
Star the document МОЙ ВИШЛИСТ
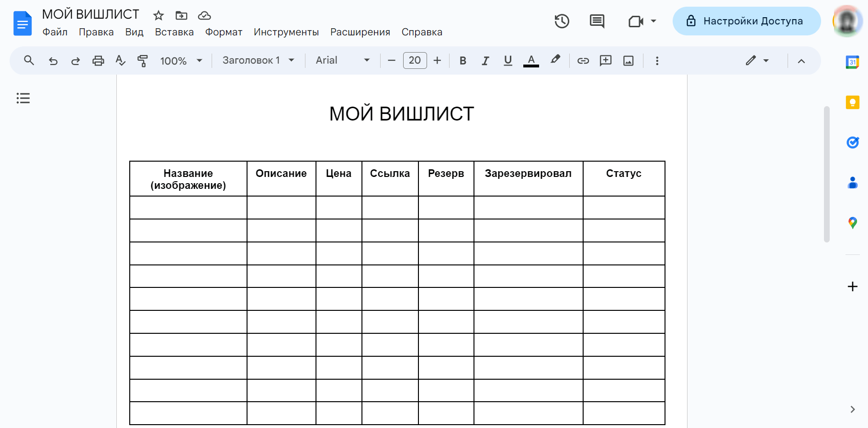[x=158, y=16]
